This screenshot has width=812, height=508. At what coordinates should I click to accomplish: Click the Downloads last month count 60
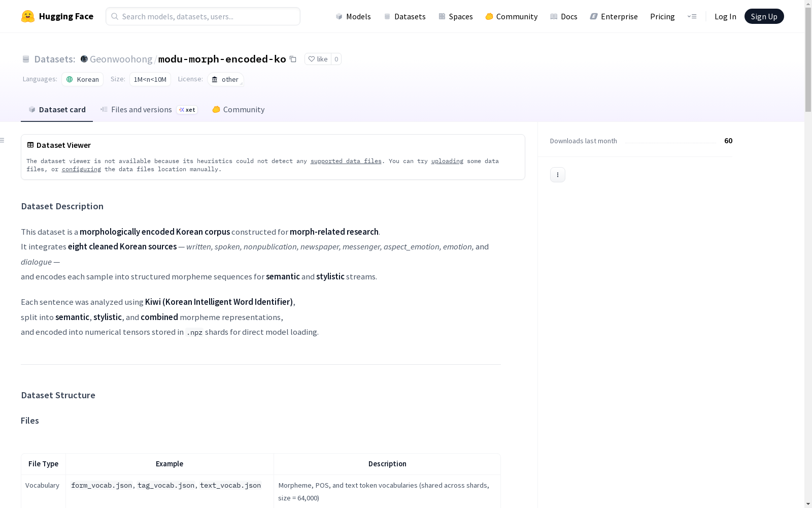728,141
